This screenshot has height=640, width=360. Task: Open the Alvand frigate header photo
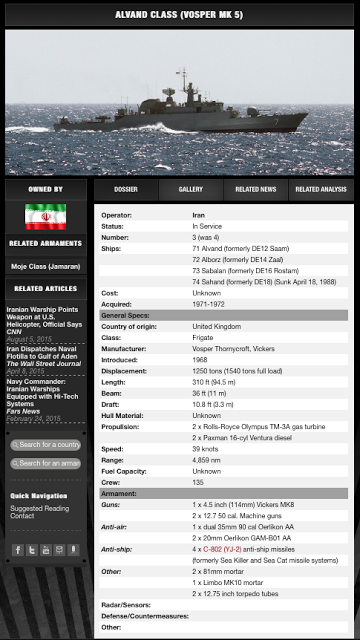click(x=180, y=102)
